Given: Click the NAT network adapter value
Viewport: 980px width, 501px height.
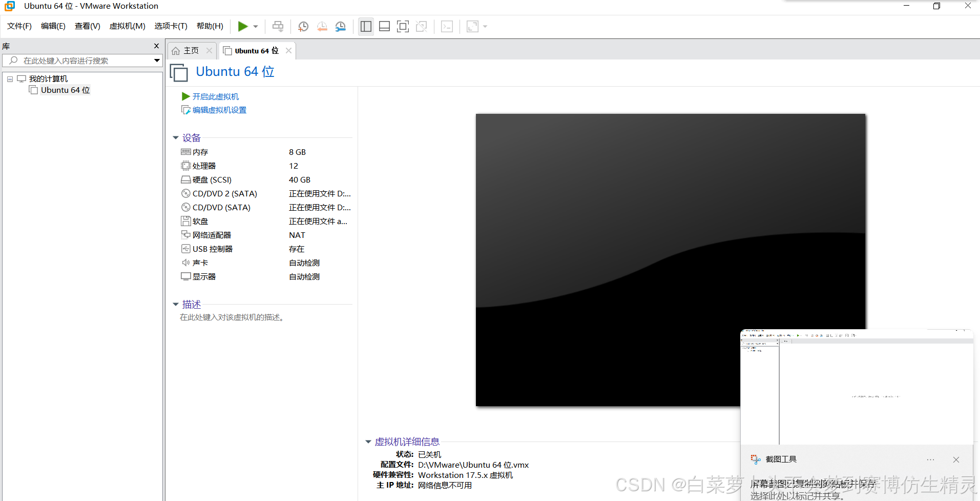Looking at the screenshot, I should pyautogui.click(x=297, y=235).
